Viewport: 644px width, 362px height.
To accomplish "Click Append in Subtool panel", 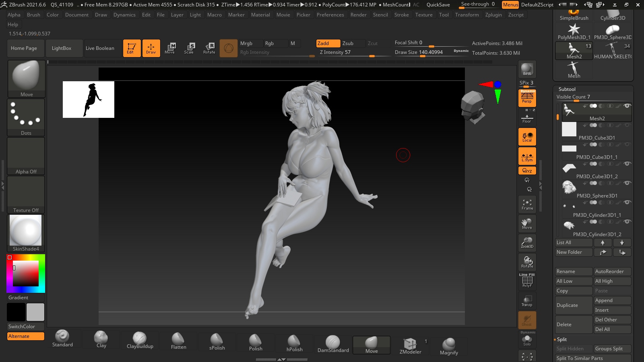I will coord(612,300).
